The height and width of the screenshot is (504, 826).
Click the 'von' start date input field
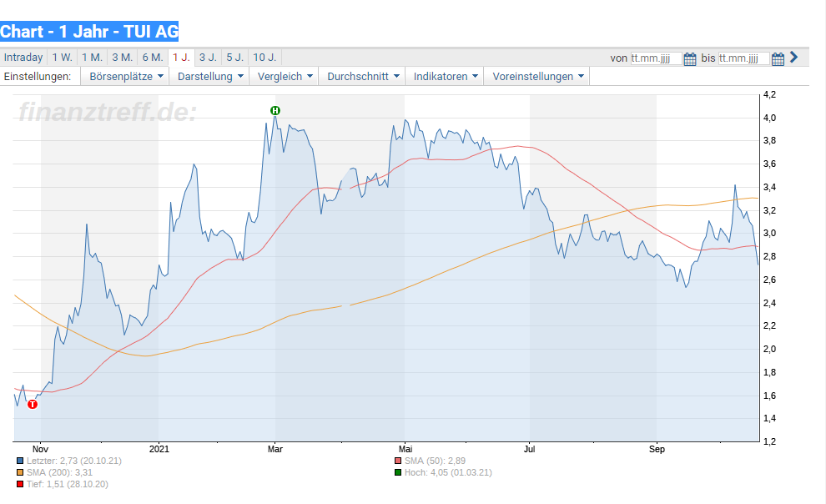[657, 58]
